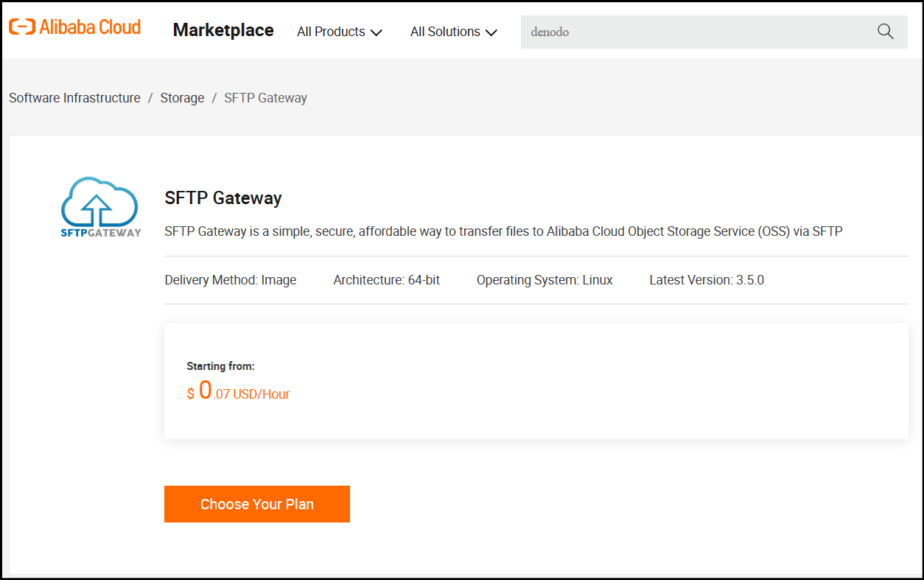
Task: Expand the All Solutions dropdown
Action: [x=453, y=32]
